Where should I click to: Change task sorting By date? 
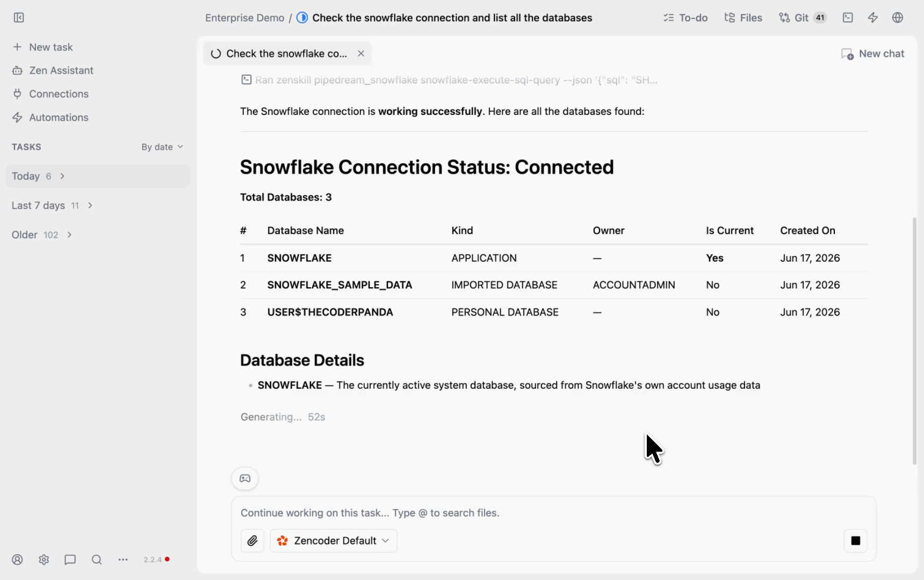(162, 147)
